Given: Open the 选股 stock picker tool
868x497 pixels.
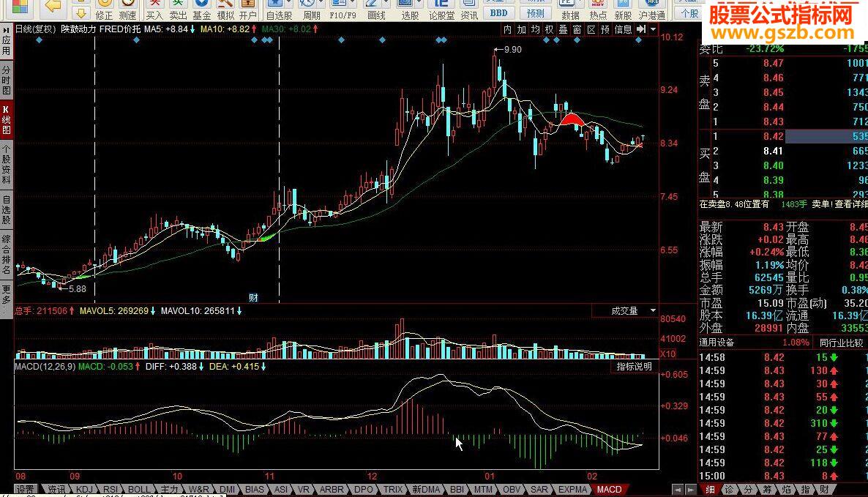Looking at the screenshot, I should pos(410,10).
